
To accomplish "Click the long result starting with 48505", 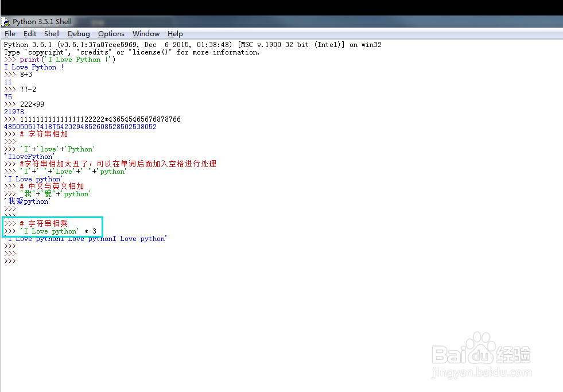I will coord(80,127).
